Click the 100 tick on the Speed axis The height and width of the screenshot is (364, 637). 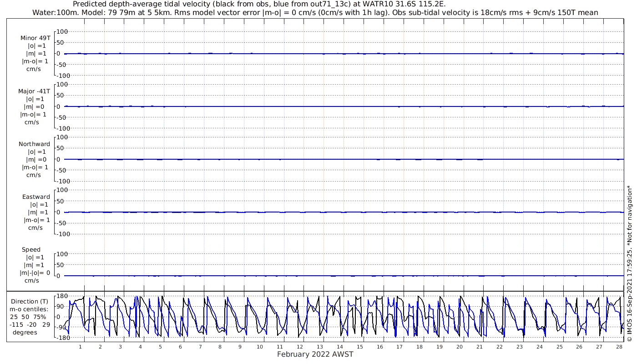62,254
